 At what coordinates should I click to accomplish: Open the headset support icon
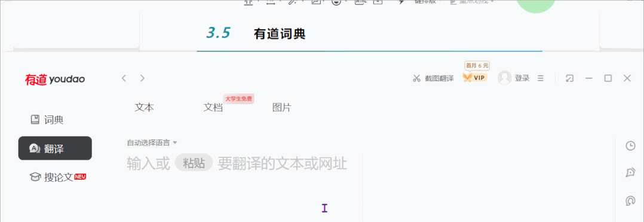point(630,200)
